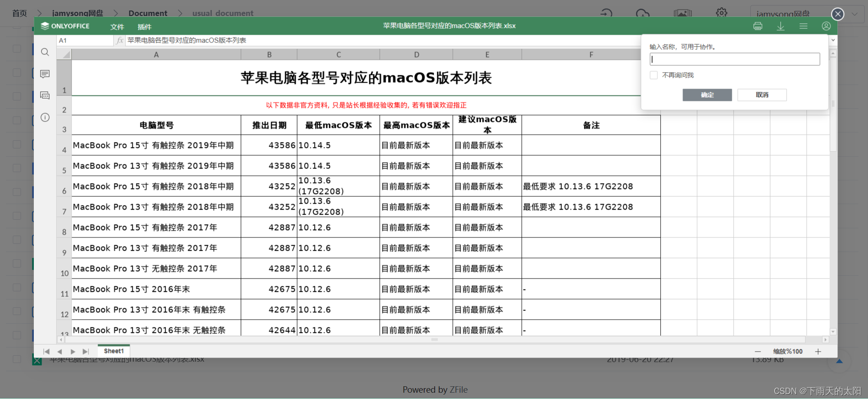Viewport: 868px width, 400px height.
Task: Select column E header
Action: pyautogui.click(x=487, y=54)
